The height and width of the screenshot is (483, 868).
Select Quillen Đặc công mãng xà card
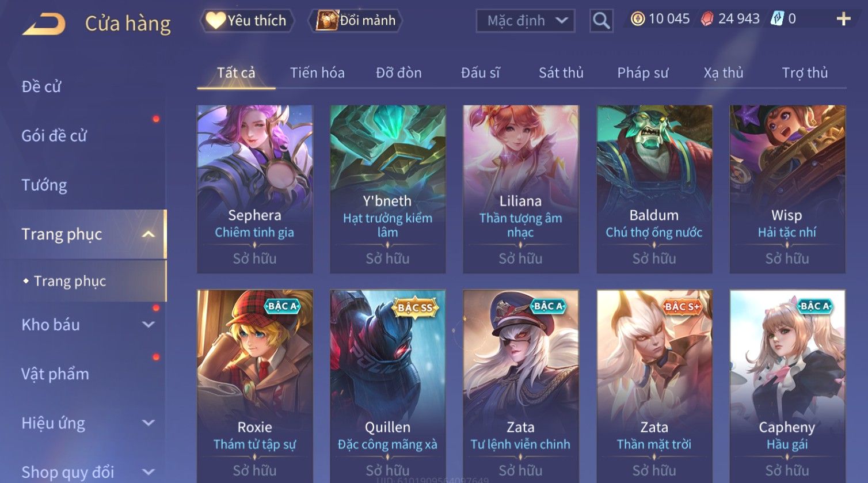(387, 386)
